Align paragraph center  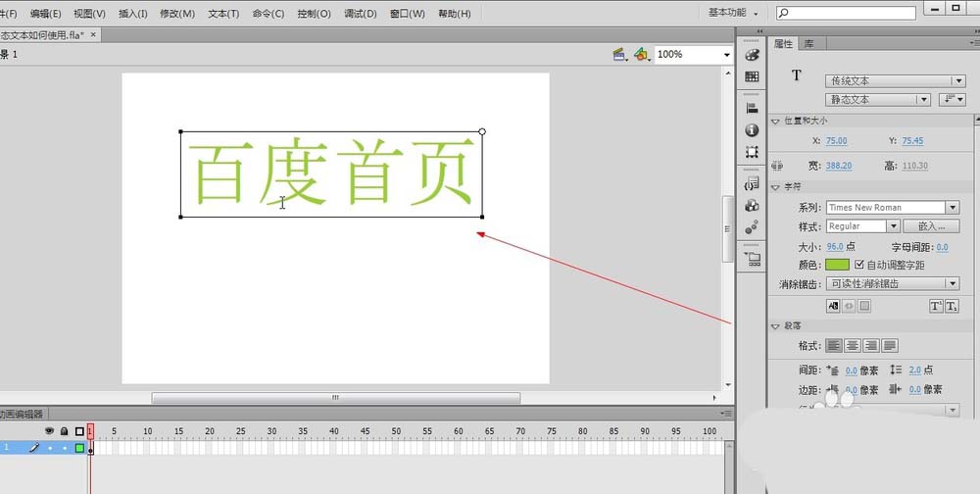853,345
